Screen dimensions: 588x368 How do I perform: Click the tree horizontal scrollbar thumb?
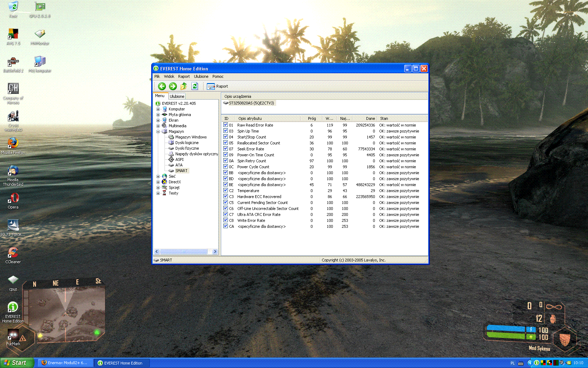(184, 252)
